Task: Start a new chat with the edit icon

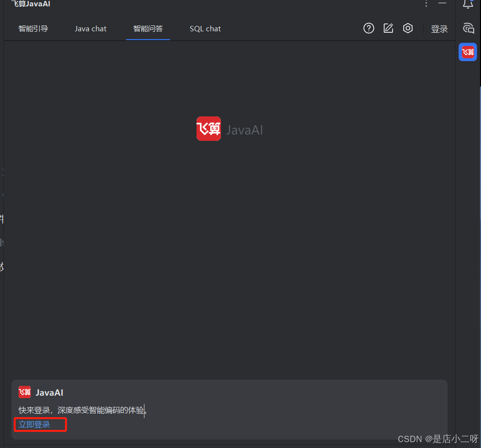Action: (x=388, y=28)
